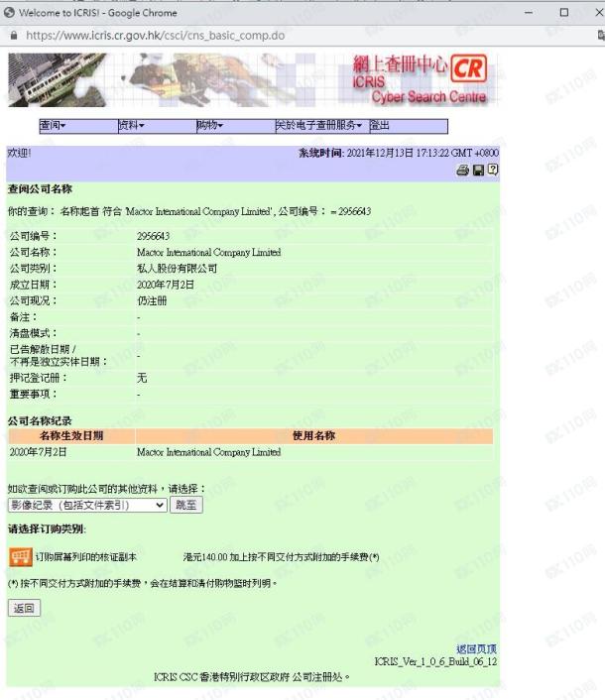This screenshot has width=605, height=700.
Task: Click 订购屏幕列印的核证副本 link text
Action: [x=85, y=557]
